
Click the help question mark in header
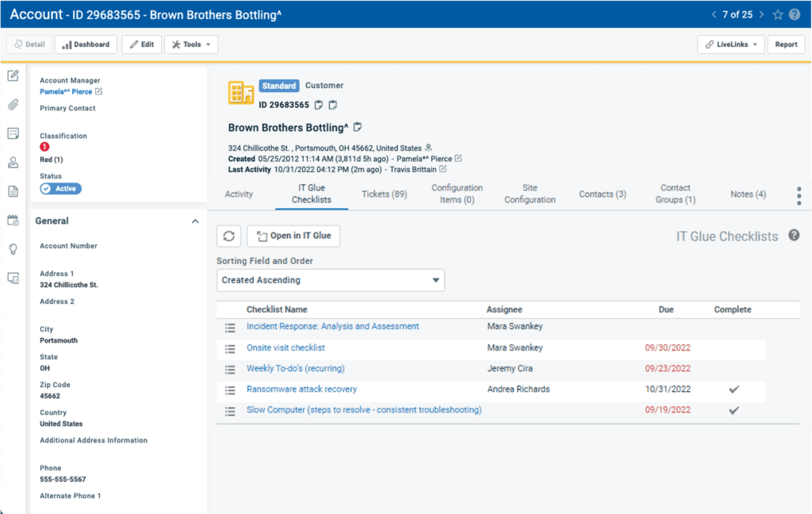point(795,14)
